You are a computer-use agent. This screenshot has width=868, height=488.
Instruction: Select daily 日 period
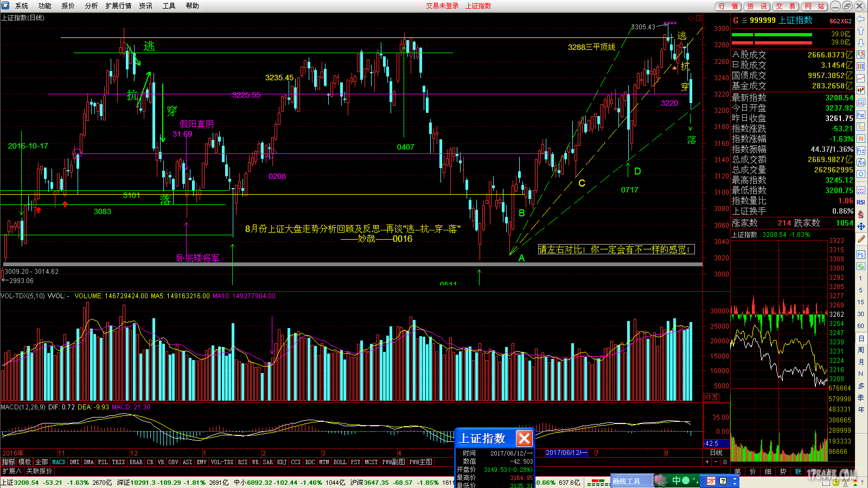coord(860,338)
